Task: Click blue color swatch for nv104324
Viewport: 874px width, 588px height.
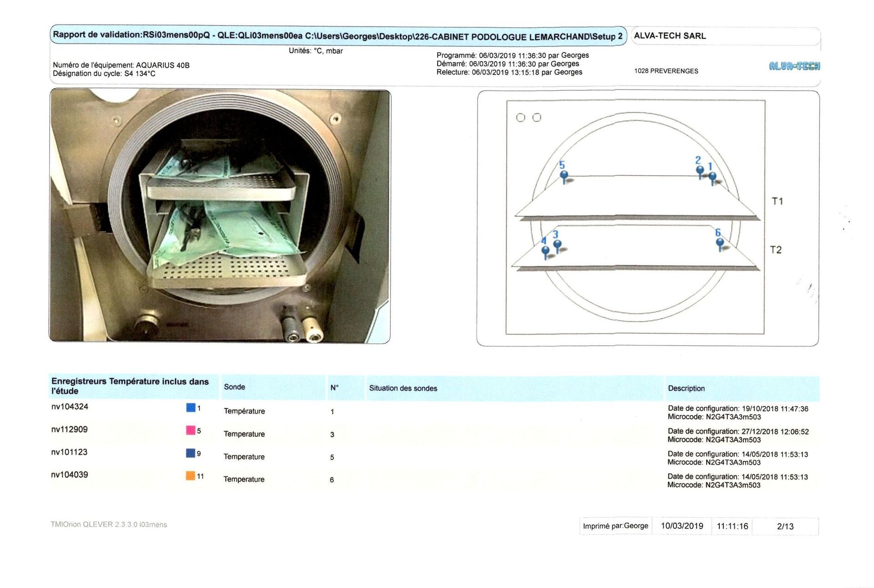Action: (191, 407)
